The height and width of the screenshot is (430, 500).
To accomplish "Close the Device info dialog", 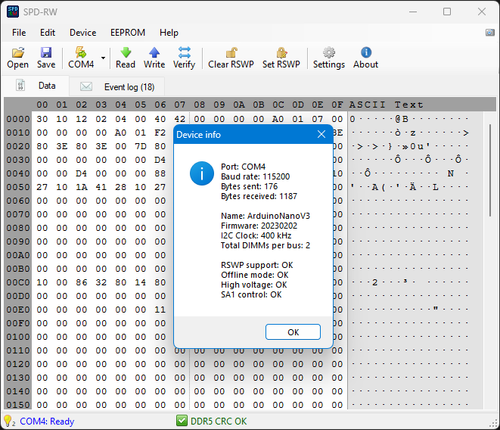I will pos(321,134).
